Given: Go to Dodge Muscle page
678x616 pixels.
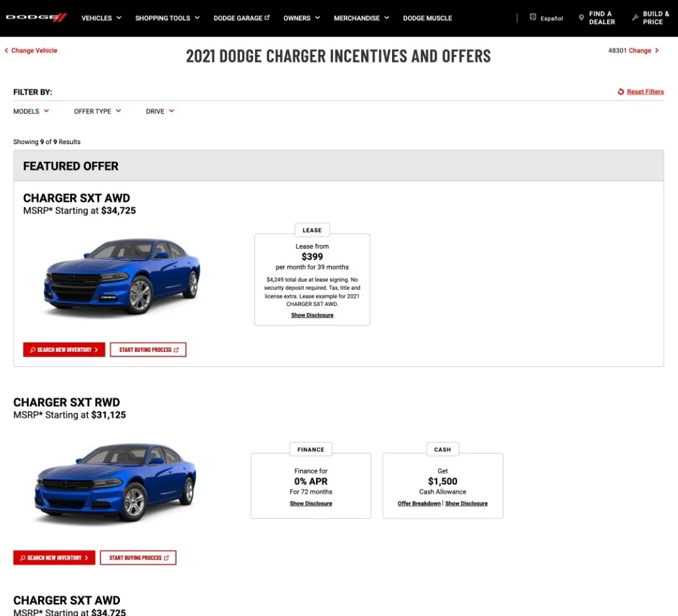Looking at the screenshot, I should pyautogui.click(x=428, y=18).
